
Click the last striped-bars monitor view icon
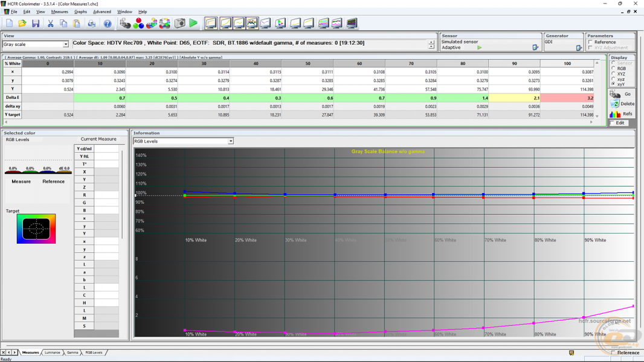[x=352, y=24]
